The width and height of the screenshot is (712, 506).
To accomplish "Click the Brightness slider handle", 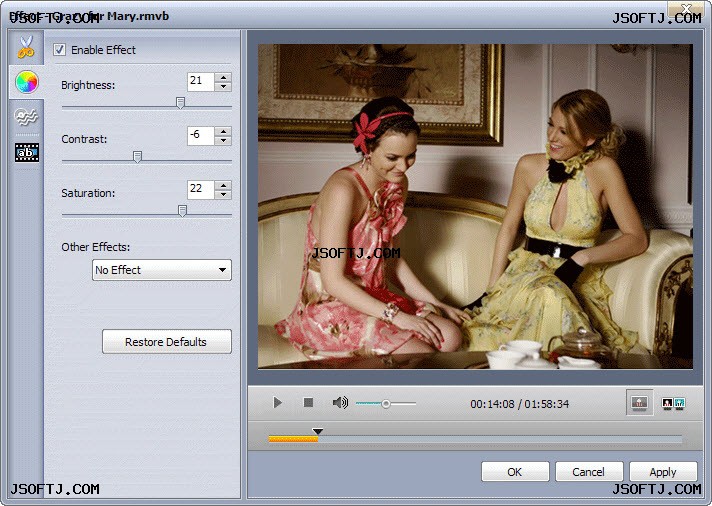I will click(x=180, y=103).
